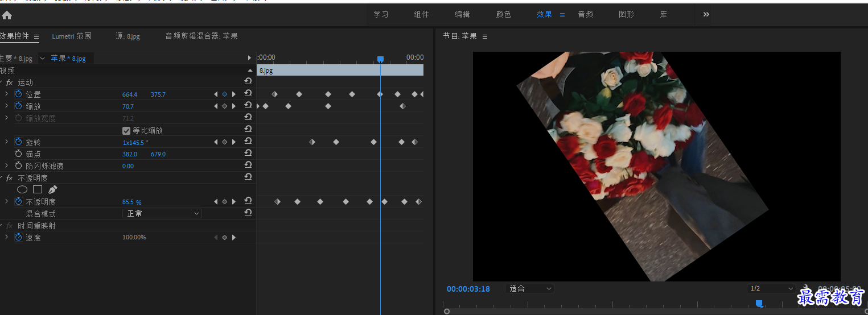
Task: Open the master clip 8.jpg dropdown
Action: tap(42, 58)
